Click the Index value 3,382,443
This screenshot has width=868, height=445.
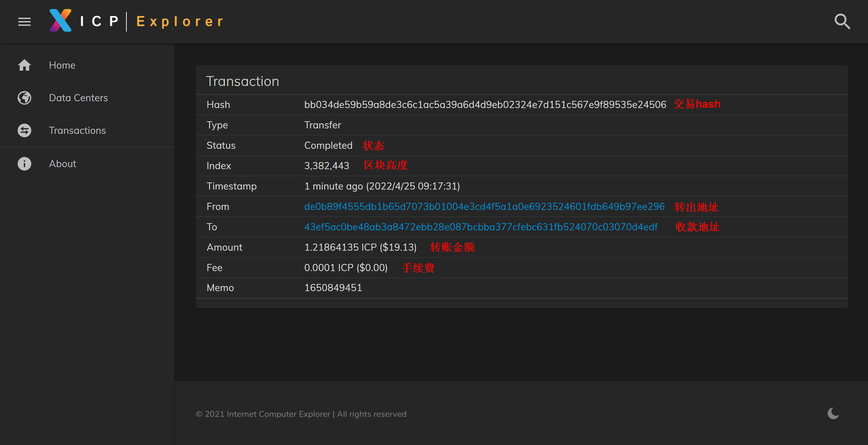327,166
